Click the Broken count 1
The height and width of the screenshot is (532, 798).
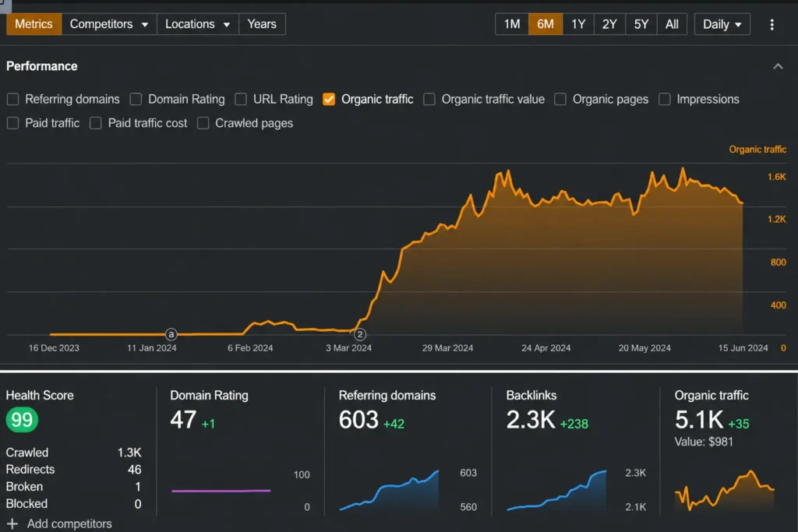pyautogui.click(x=138, y=487)
